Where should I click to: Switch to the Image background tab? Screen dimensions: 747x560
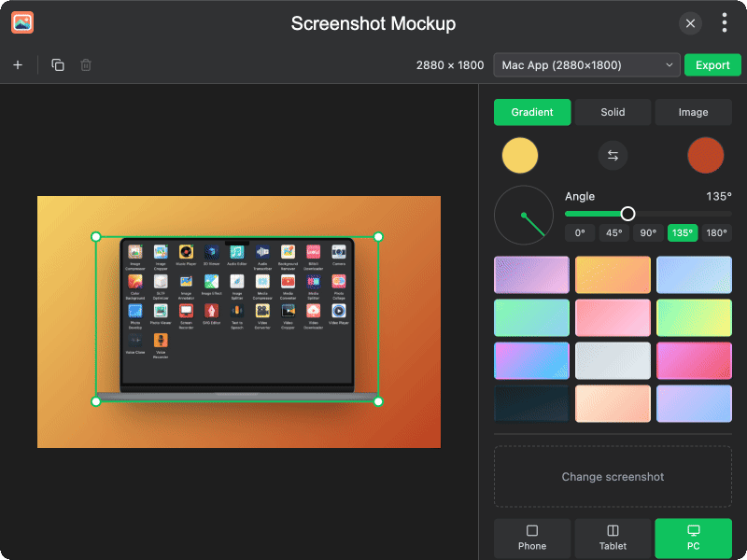[x=693, y=112]
